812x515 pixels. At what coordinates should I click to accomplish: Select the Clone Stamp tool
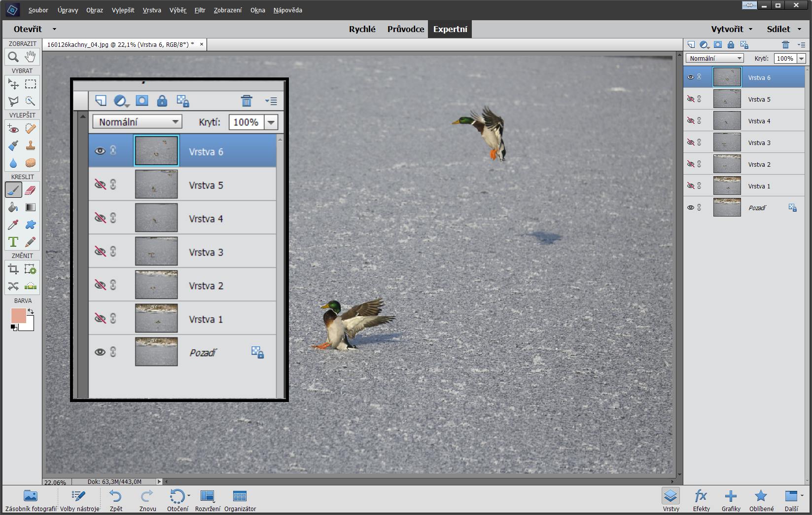click(x=30, y=146)
